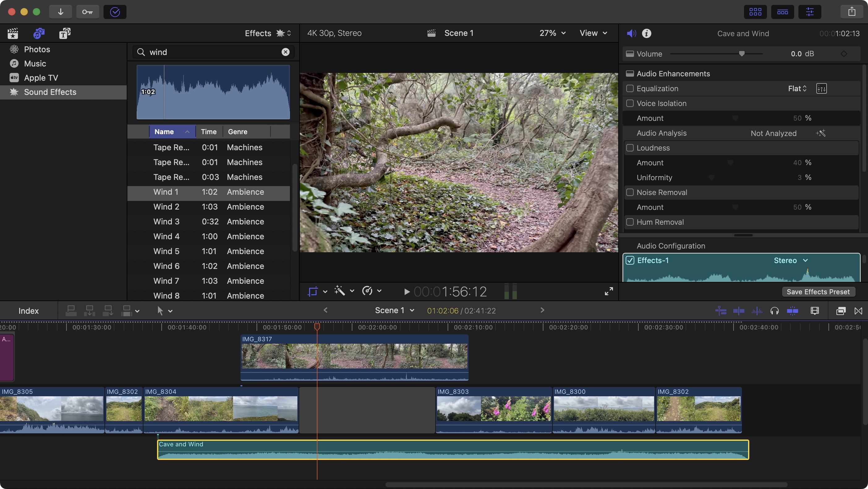The width and height of the screenshot is (868, 489).
Task: Enable the Voice Isolation checkbox
Action: tap(630, 104)
